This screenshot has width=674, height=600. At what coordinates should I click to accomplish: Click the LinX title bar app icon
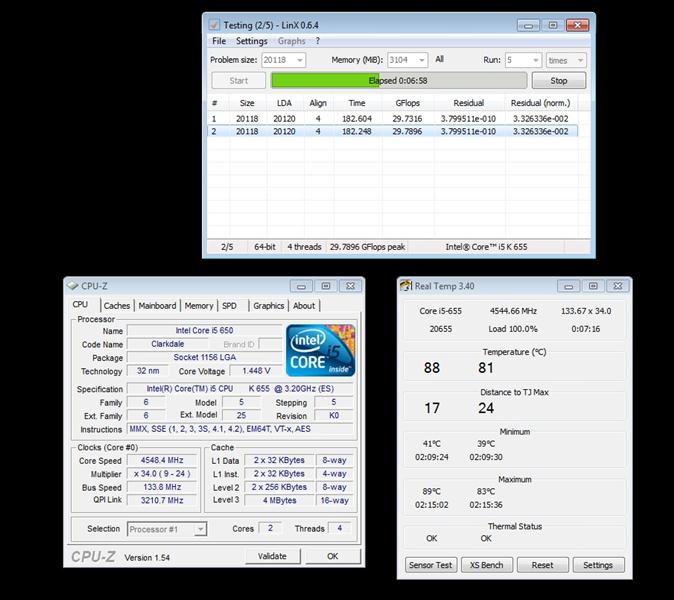tap(213, 24)
